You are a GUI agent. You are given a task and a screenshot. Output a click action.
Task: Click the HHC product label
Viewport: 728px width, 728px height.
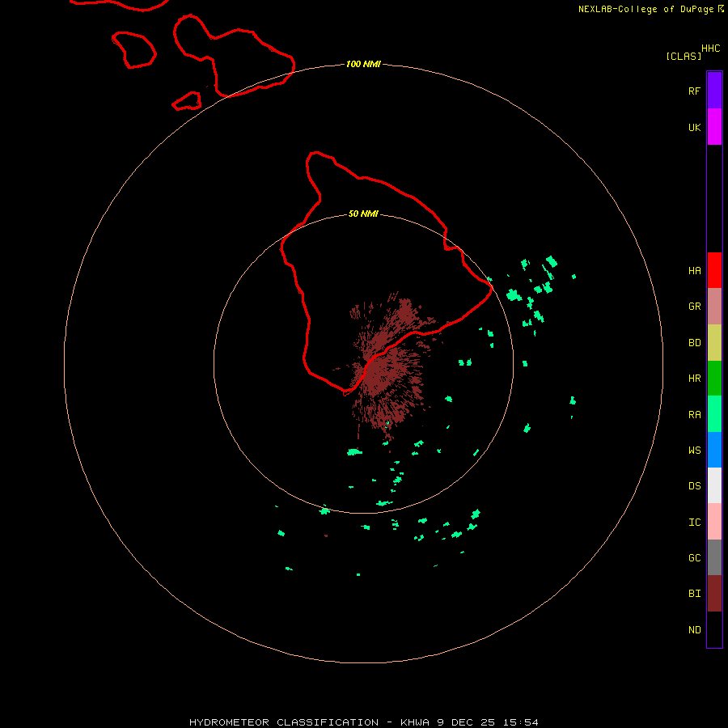[710, 49]
